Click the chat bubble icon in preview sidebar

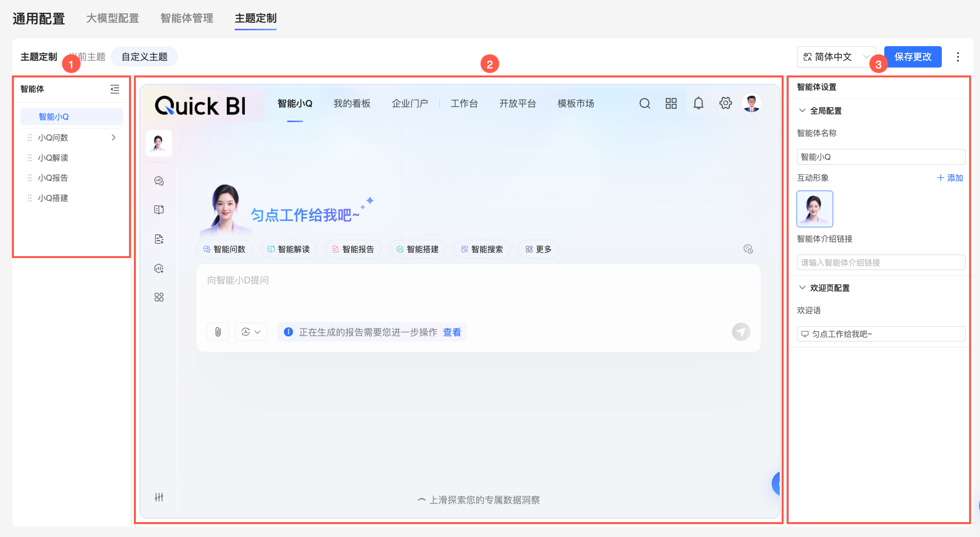(159, 181)
